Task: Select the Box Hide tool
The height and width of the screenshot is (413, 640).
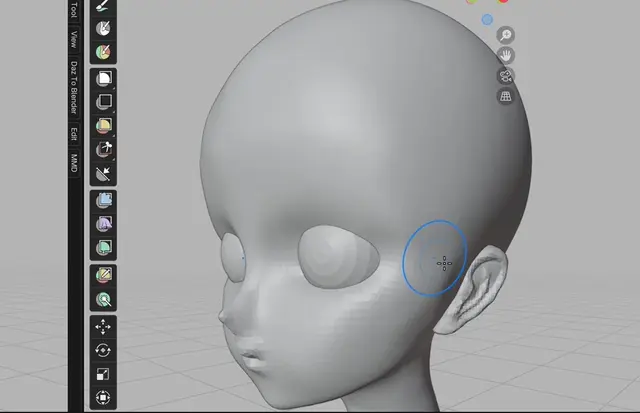Action: click(103, 102)
